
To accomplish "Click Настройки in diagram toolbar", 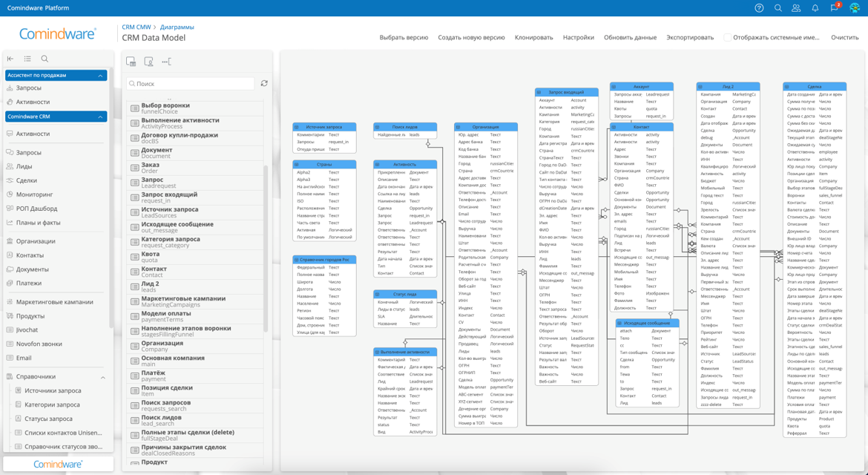I will tap(579, 38).
